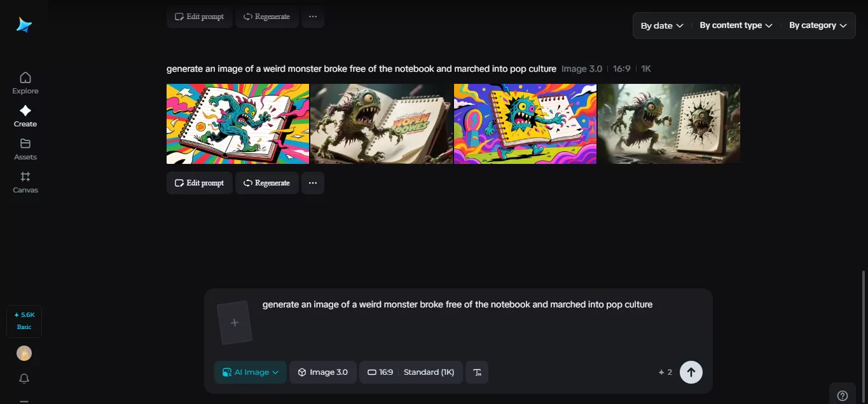Choose the Image 3.0 model selector
This screenshot has height=404, width=868.
pos(323,372)
